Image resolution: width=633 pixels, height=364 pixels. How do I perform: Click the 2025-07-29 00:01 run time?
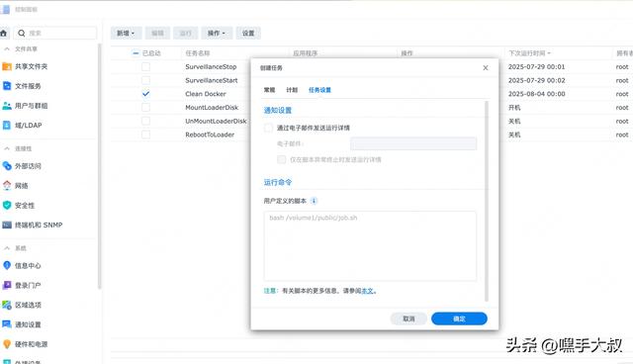pos(536,66)
